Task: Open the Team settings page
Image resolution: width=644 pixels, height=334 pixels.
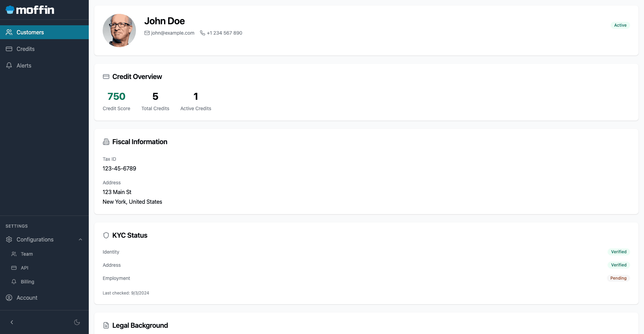Action: tap(27, 254)
